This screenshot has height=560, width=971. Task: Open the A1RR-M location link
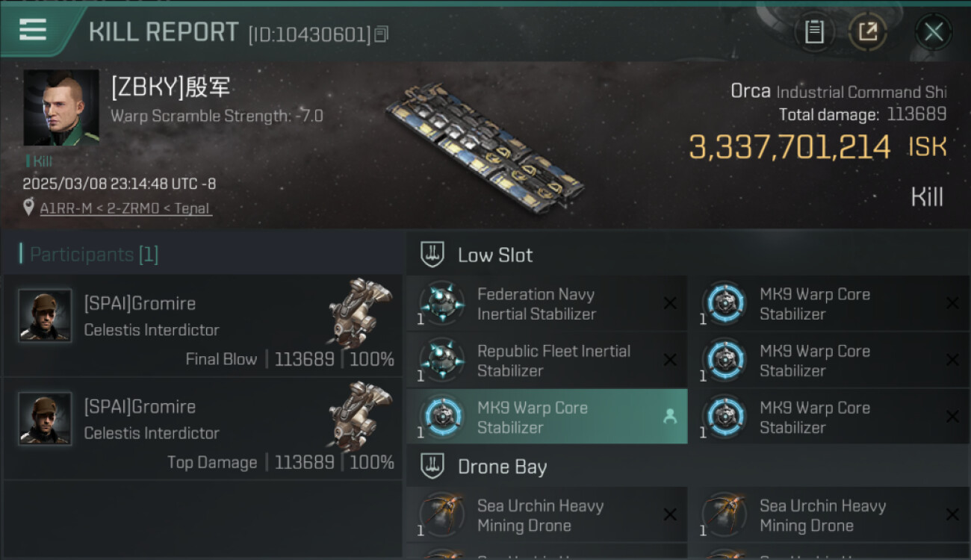125,208
